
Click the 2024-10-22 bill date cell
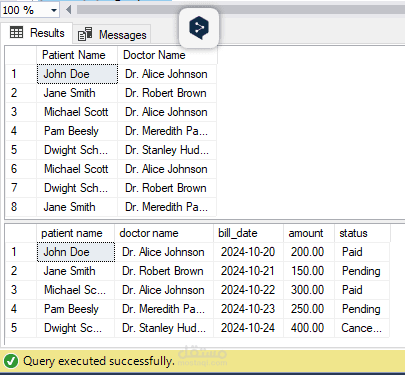(x=248, y=290)
